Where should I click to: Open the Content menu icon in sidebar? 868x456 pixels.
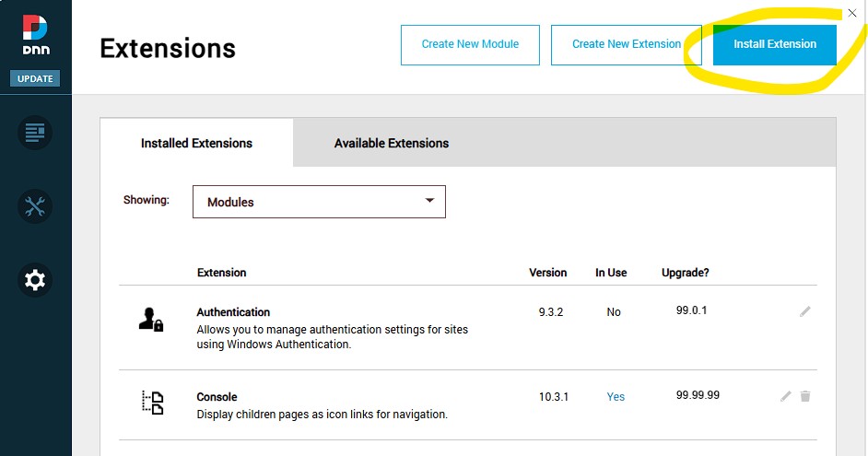click(35, 133)
